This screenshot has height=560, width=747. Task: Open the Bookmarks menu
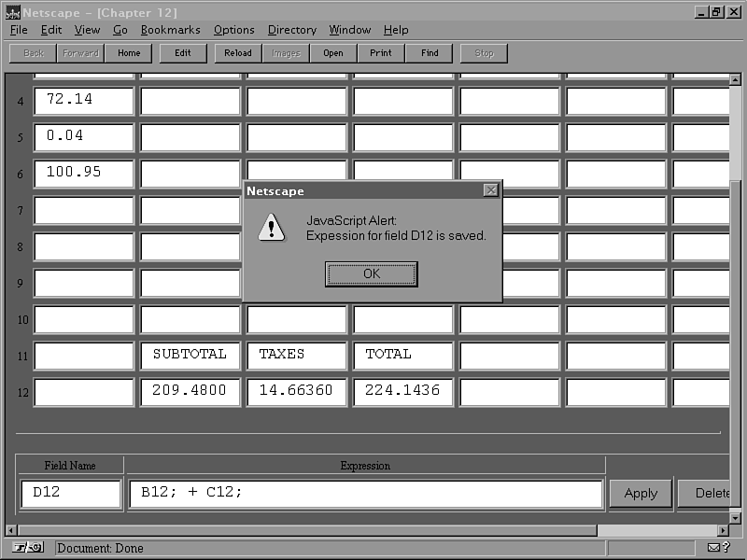(170, 30)
